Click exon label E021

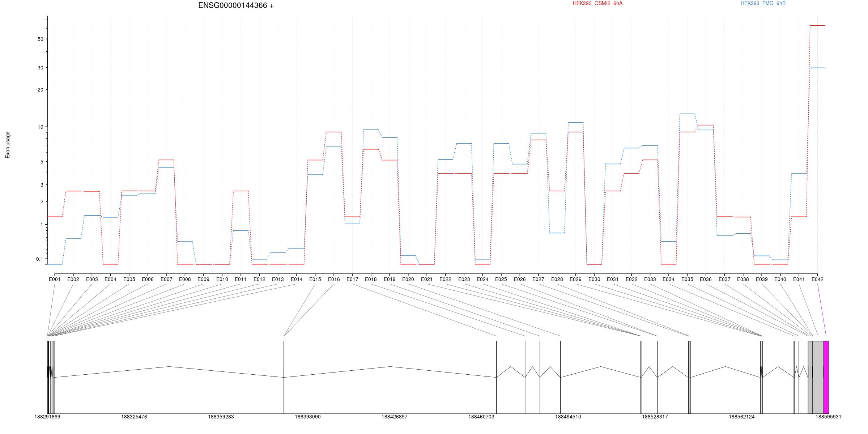click(427, 279)
